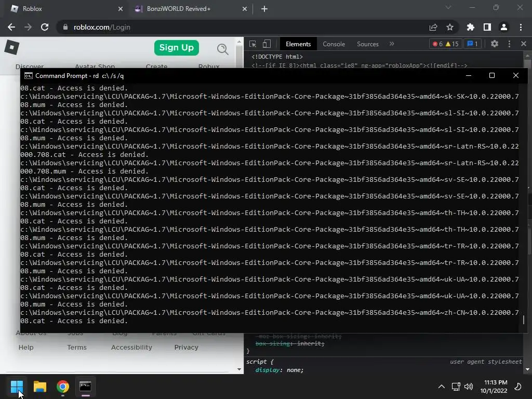Switch to the Elements tab in DevTools
The image size is (532, 399).
[298, 44]
